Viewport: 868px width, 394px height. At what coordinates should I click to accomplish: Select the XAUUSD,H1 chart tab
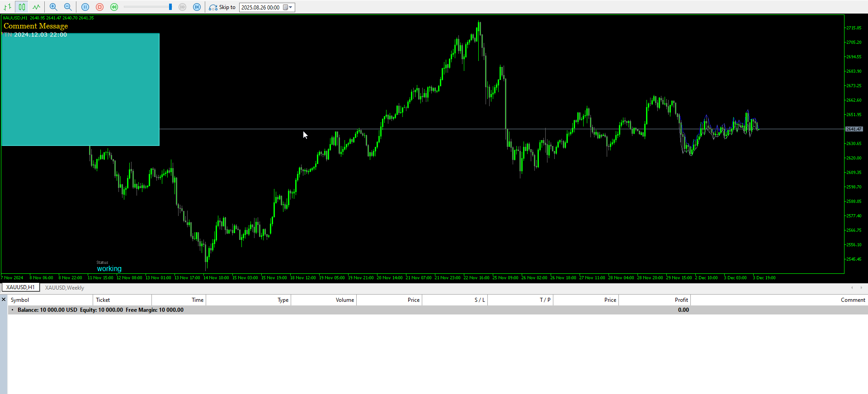pos(20,287)
